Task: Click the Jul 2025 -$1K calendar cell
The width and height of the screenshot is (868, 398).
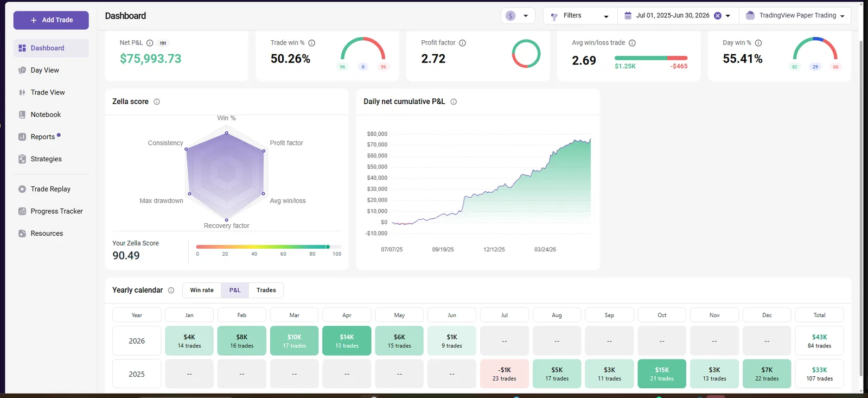Action: pos(505,374)
